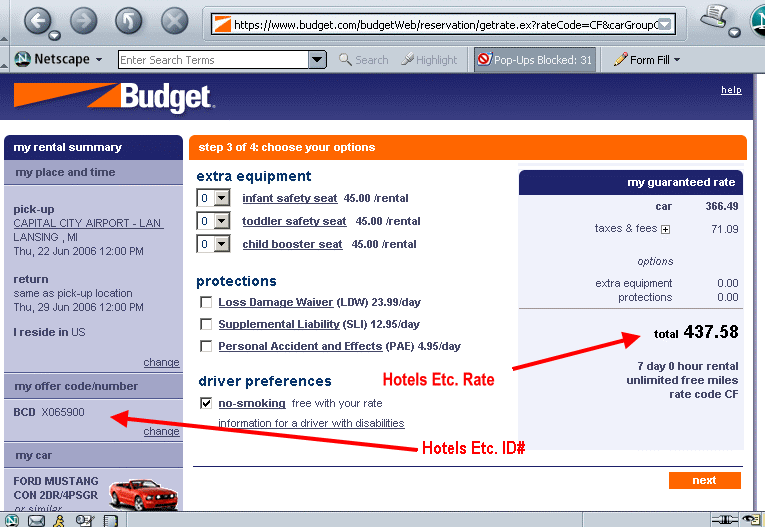Click the Search toolbar button
The image size is (765, 527).
(364, 60)
